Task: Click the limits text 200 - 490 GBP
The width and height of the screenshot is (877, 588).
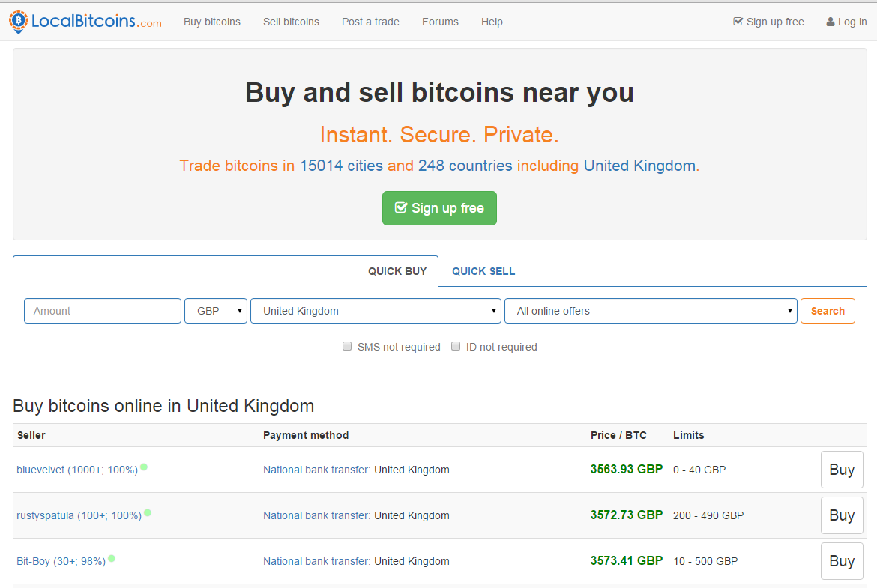Action: pos(708,516)
